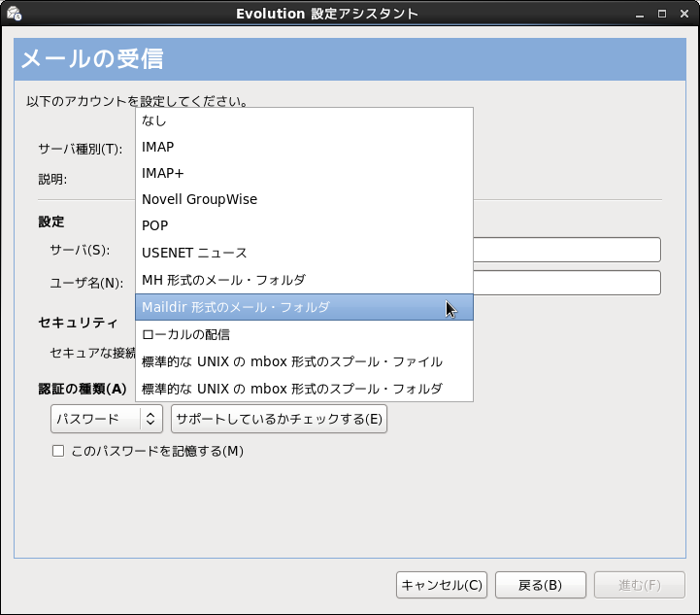Image resolution: width=700 pixels, height=615 pixels.
Task: Click the 進む(F) button
Action: point(639,585)
